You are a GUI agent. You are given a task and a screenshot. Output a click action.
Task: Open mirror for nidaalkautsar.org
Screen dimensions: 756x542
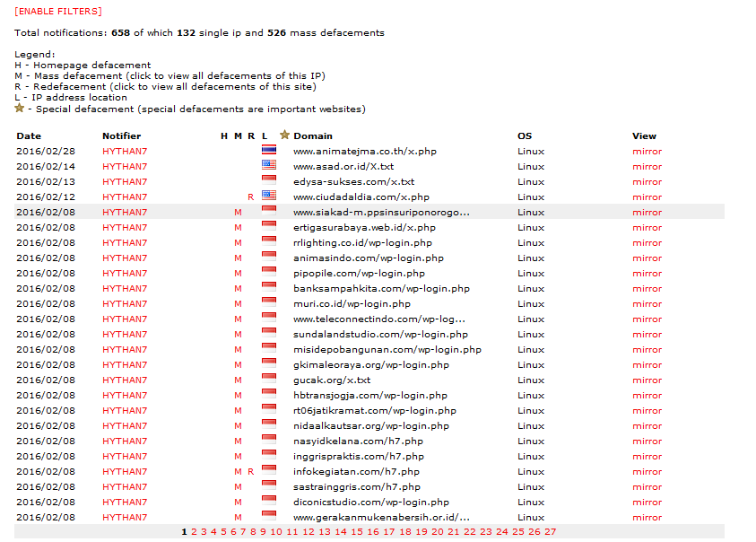(647, 425)
